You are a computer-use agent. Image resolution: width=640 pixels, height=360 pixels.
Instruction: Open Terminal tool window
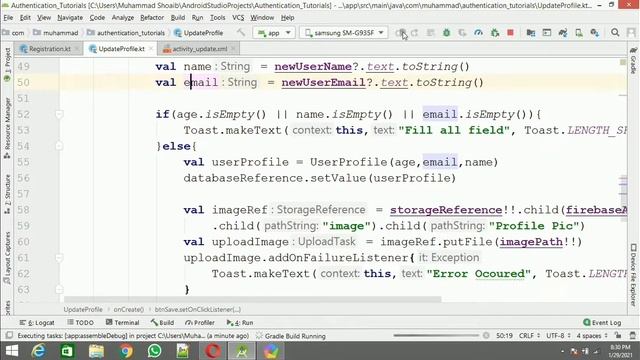122,322
